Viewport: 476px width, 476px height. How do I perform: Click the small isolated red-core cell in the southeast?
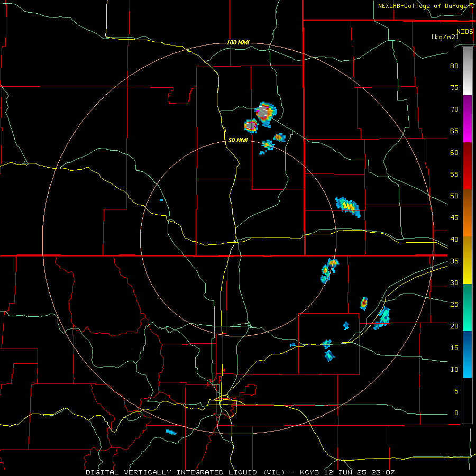click(364, 303)
